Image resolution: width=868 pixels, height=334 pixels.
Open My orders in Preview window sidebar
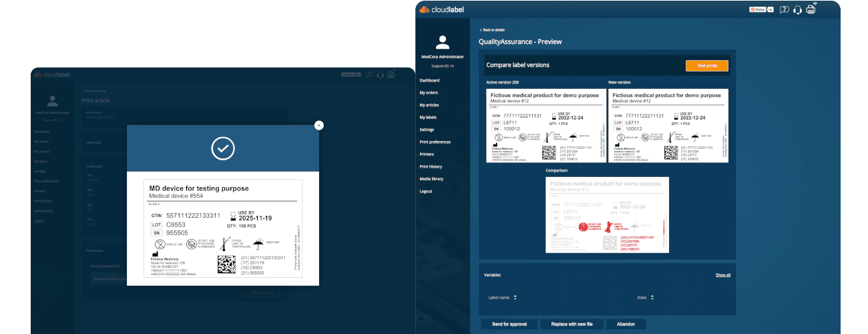point(429,93)
